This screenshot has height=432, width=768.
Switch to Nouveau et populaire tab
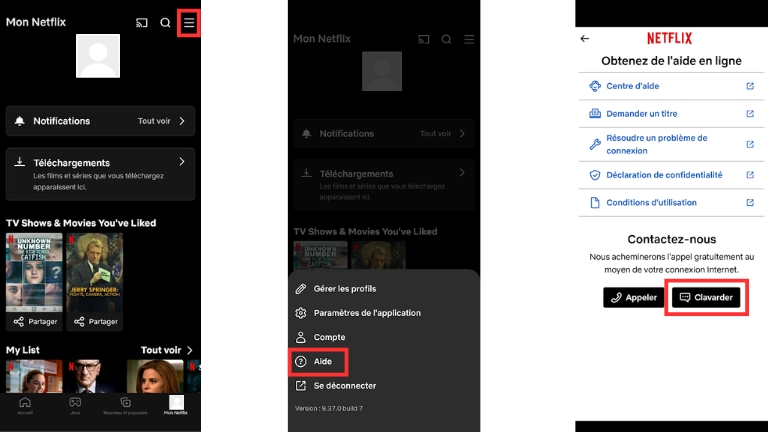(x=126, y=405)
